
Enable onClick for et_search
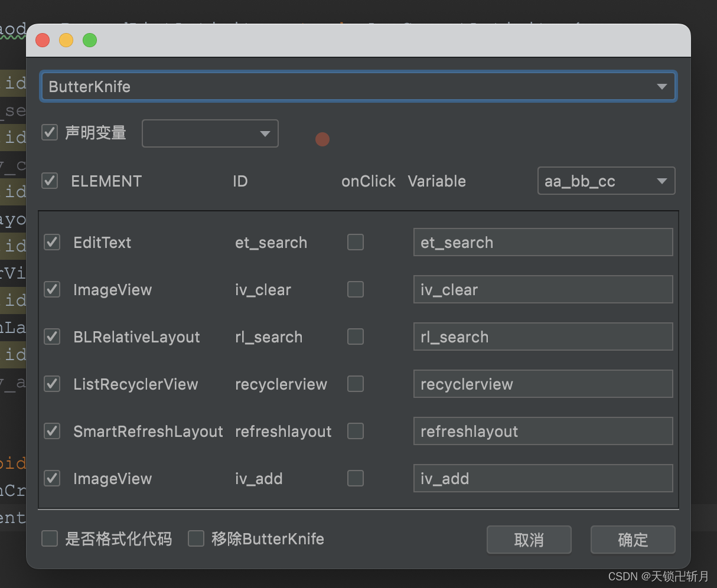point(356,242)
